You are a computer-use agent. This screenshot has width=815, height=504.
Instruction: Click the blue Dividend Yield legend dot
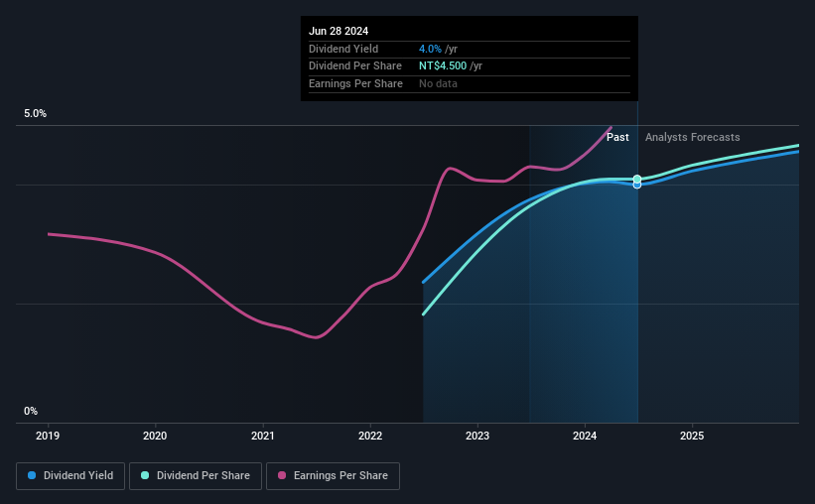(32, 475)
